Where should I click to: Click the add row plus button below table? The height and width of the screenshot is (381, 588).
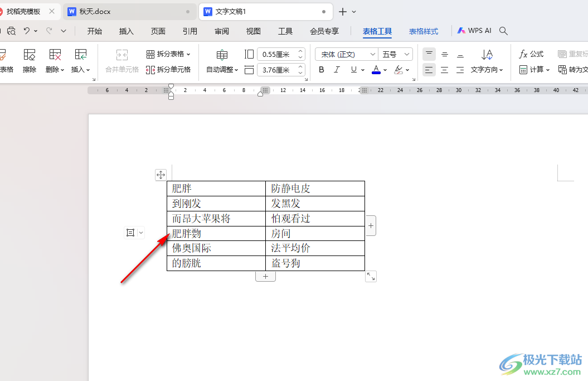point(265,277)
